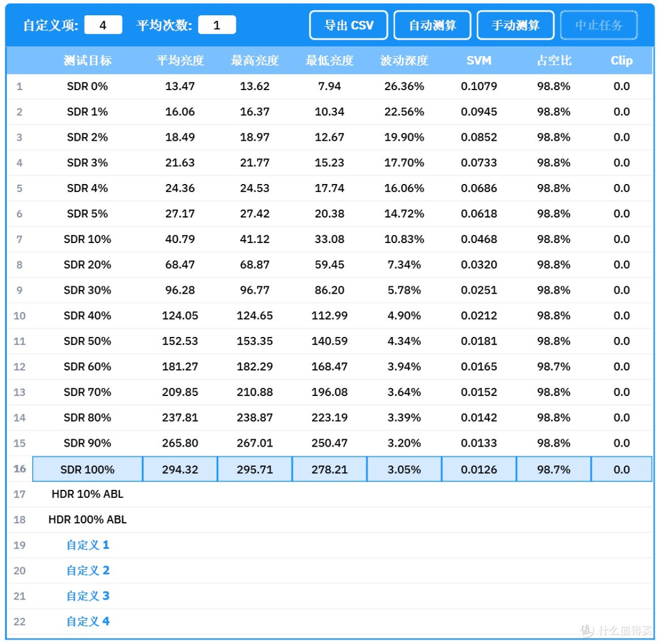Click the Clip column header
Image resolution: width=658 pixels, height=644 pixels.
[x=621, y=60]
